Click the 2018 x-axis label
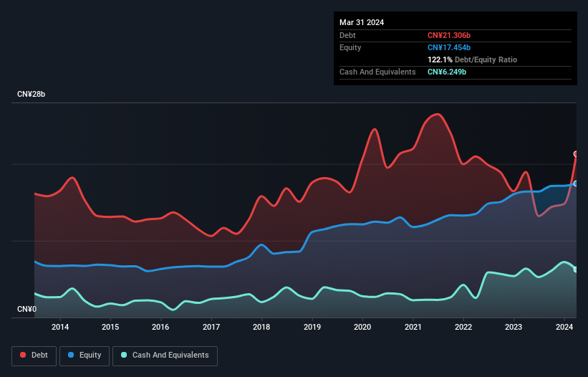This screenshot has height=377, width=588. pyautogui.click(x=261, y=327)
